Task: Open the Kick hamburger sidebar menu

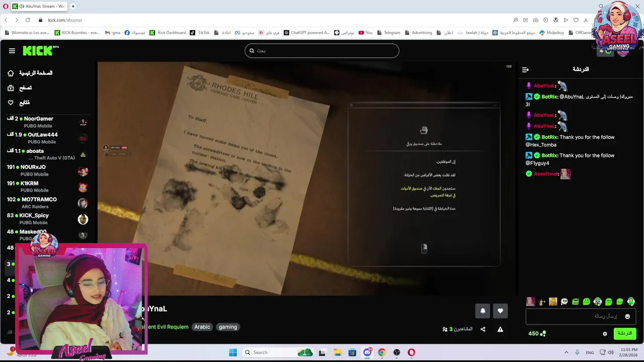Action: (12, 51)
